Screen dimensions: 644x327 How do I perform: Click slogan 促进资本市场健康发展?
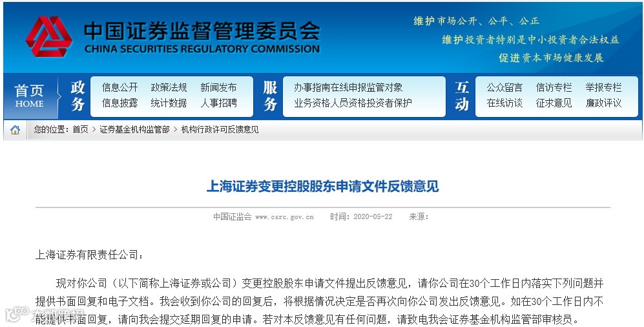click(x=551, y=58)
